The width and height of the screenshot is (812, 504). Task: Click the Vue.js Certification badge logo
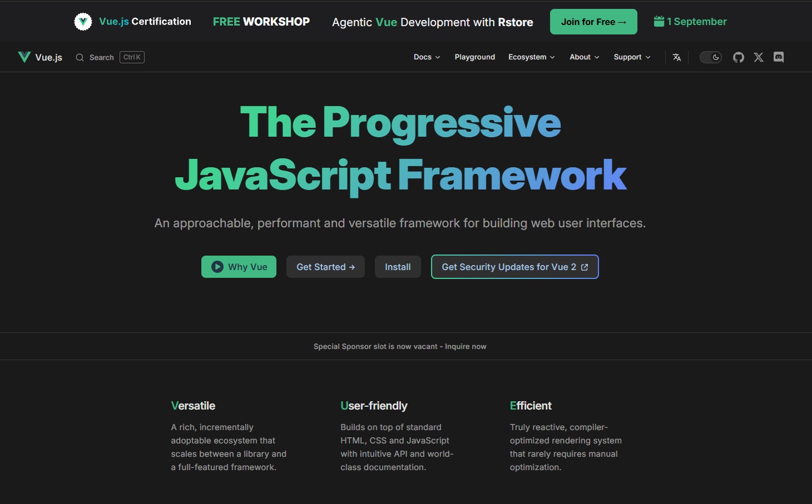[x=83, y=22]
